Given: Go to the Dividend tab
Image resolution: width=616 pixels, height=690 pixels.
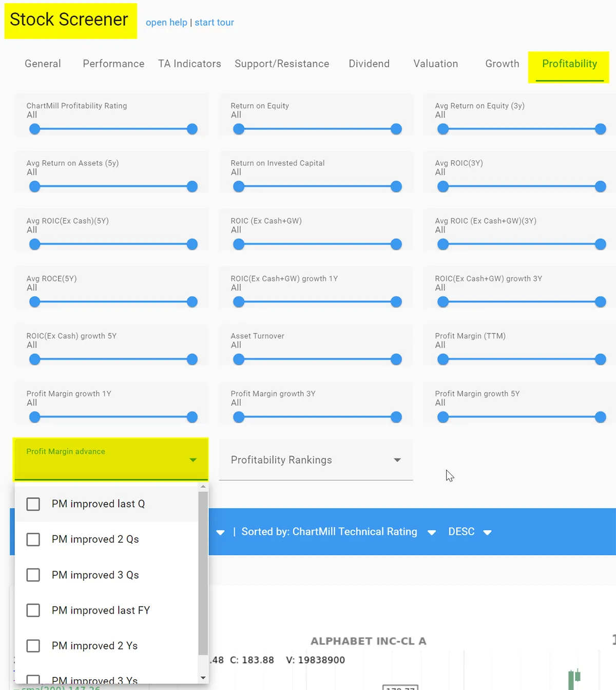Looking at the screenshot, I should click(369, 64).
